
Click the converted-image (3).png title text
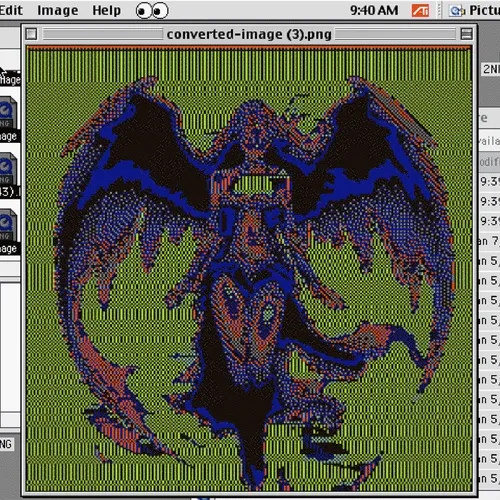249,34
